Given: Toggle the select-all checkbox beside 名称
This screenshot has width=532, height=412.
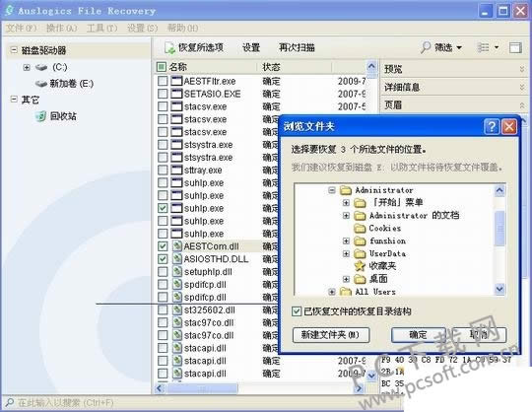Looking at the screenshot, I should click(162, 67).
